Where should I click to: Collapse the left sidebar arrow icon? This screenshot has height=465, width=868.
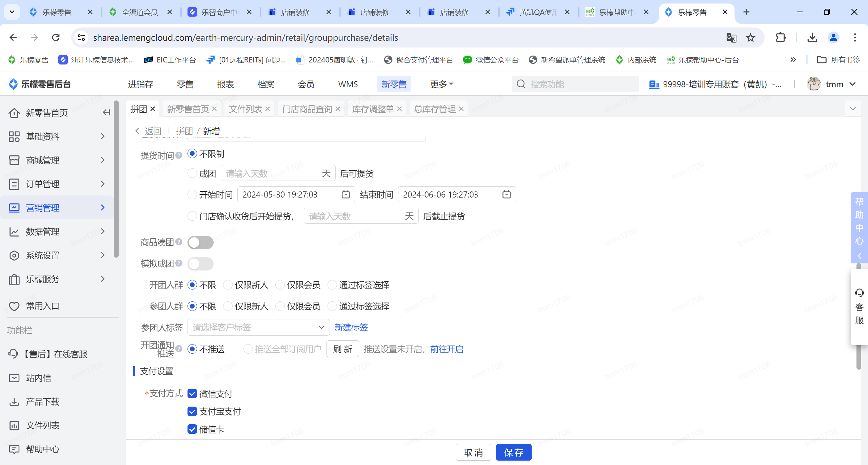(106, 112)
